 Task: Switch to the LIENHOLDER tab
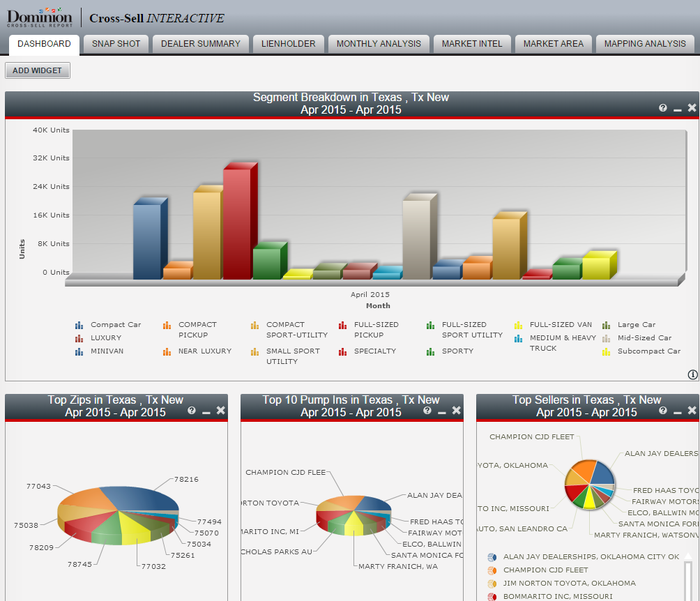(x=289, y=44)
